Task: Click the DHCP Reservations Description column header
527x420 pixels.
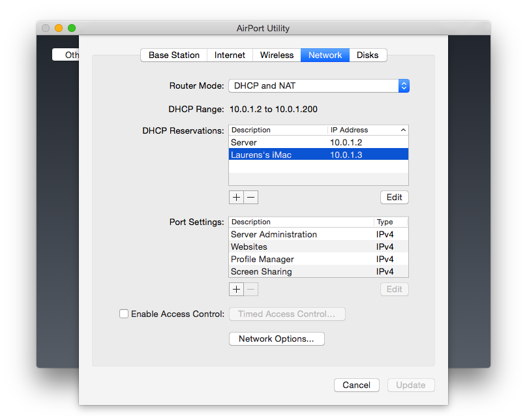Action: [278, 130]
